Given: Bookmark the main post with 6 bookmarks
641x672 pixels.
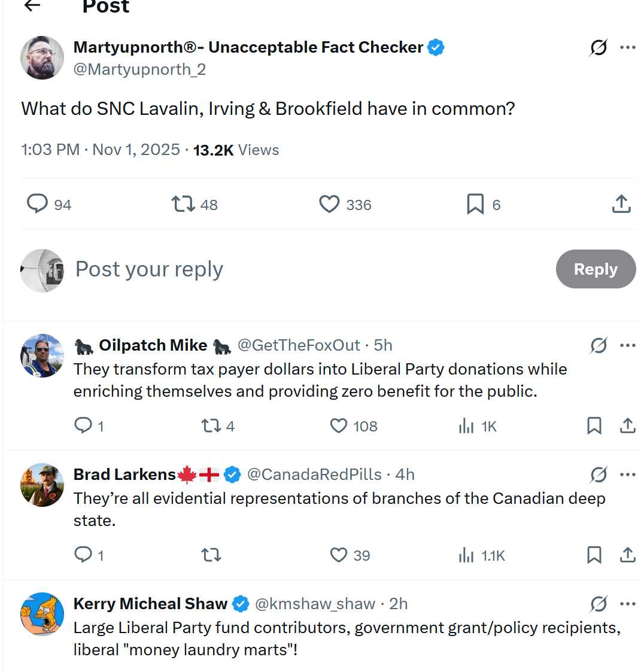Looking at the screenshot, I should tap(475, 204).
